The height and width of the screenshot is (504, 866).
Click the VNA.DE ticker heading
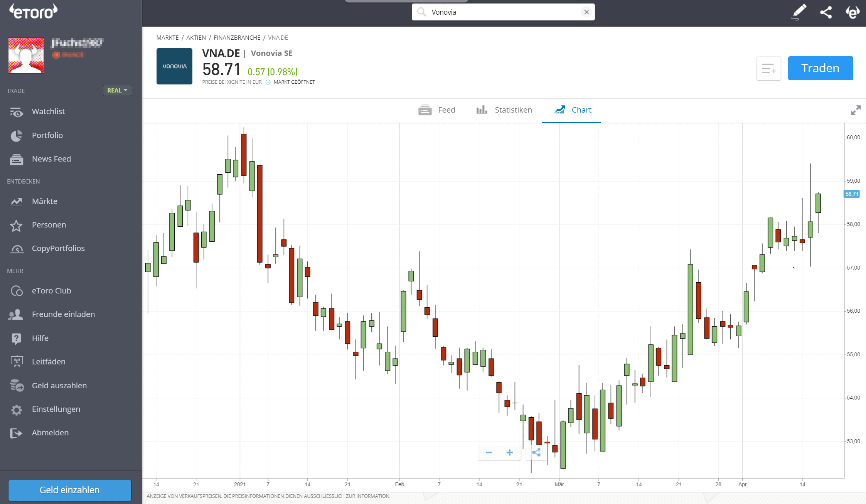pyautogui.click(x=221, y=53)
